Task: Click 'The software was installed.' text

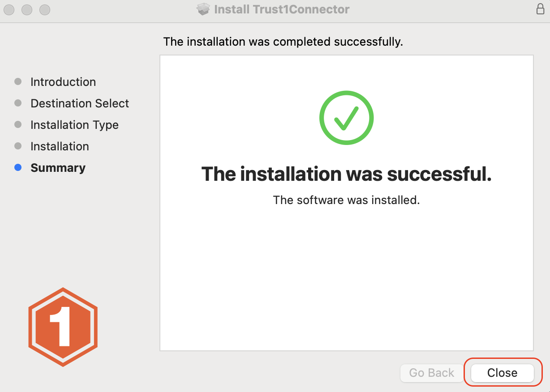Action: 346,200
